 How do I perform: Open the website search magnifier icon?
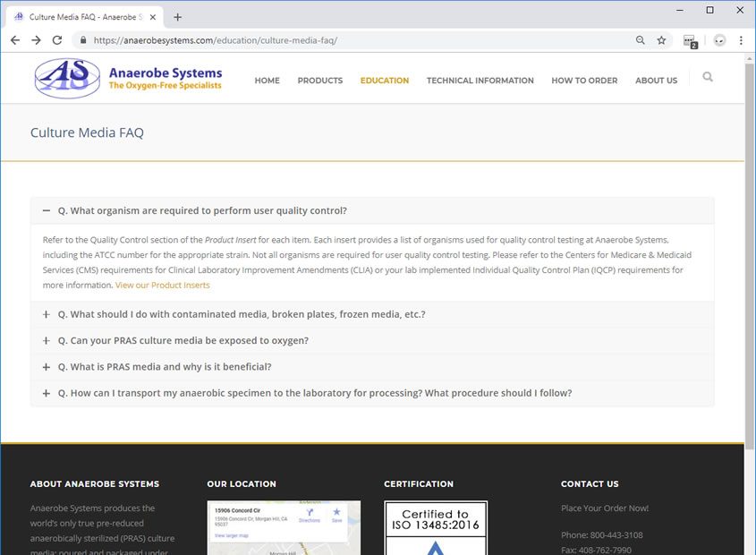click(x=708, y=78)
